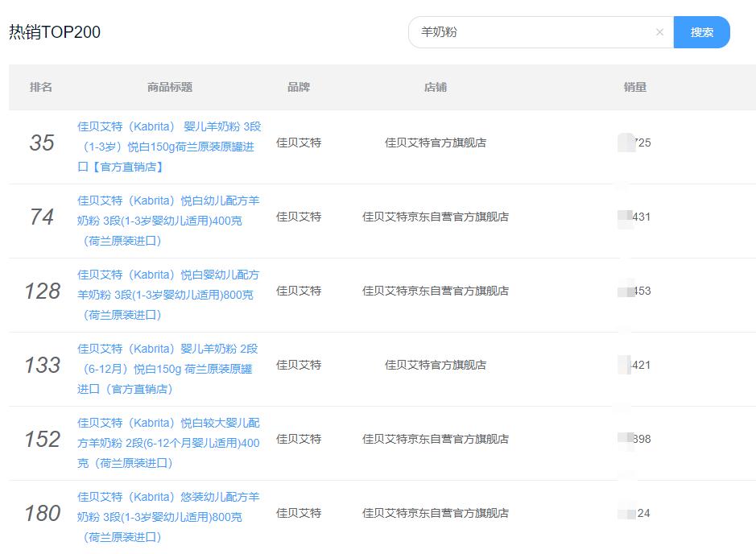Click the 佳贝艾特京东自营官方旗舰店 store cell in row 128
This screenshot has width=756, height=554.
point(436,291)
